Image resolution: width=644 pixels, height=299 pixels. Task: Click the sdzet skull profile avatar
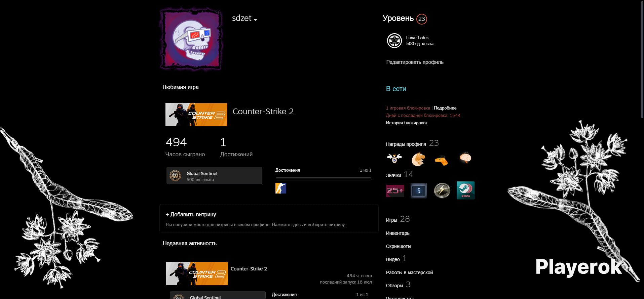click(191, 40)
